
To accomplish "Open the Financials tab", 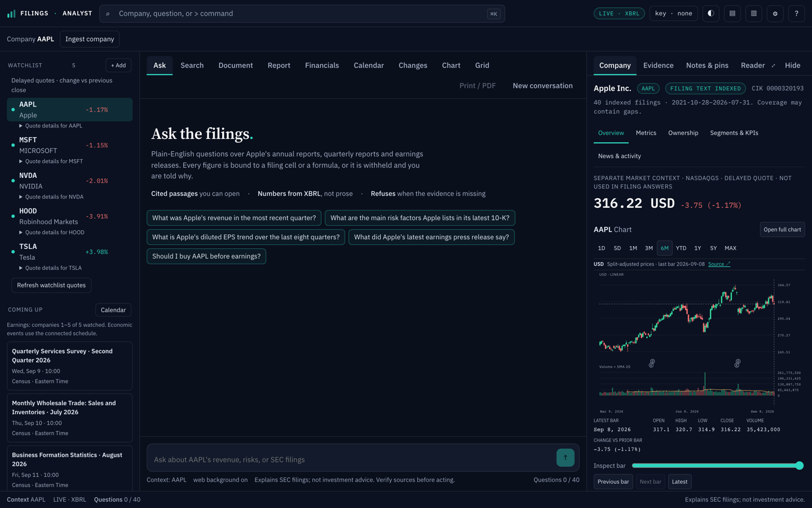I will click(322, 65).
